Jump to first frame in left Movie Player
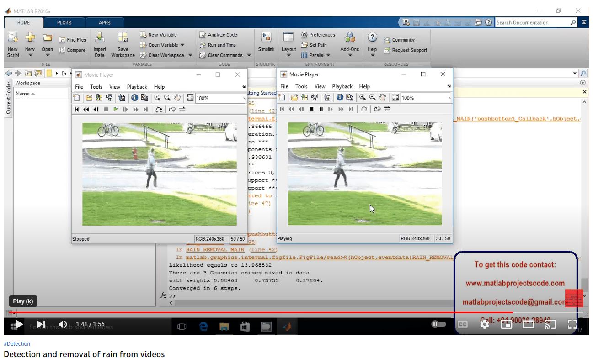The height and width of the screenshot is (364, 593). [77, 109]
